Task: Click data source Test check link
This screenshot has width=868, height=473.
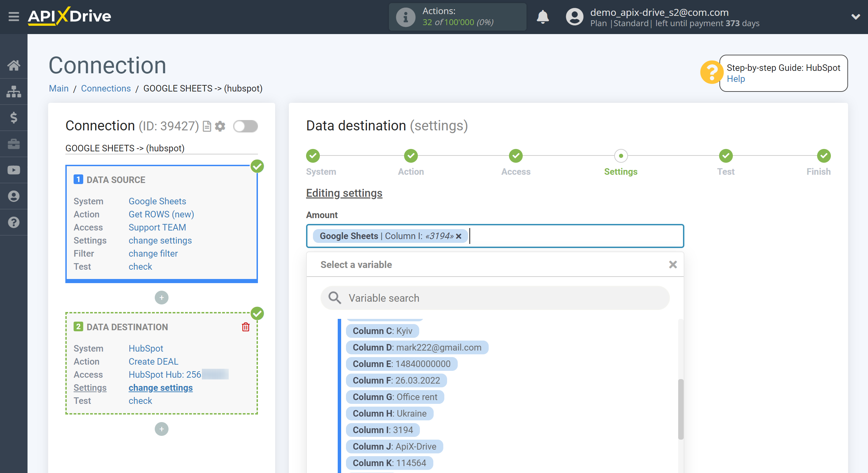Action: pyautogui.click(x=140, y=267)
